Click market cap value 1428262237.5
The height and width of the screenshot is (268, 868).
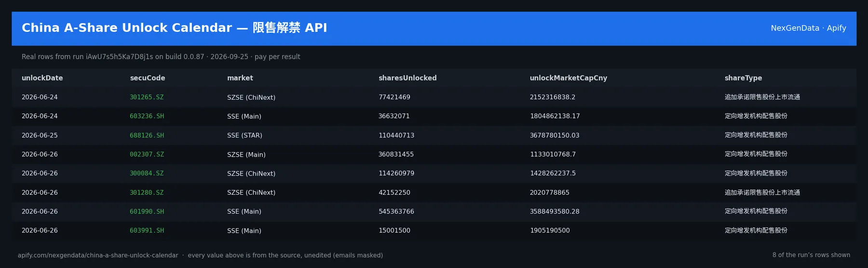(553, 174)
